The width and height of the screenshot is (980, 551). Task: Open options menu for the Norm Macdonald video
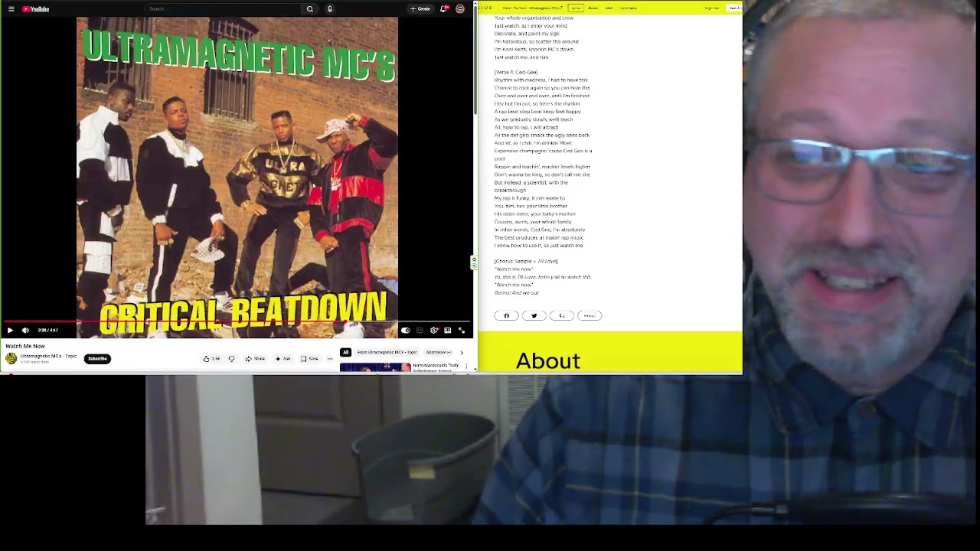coord(465,366)
